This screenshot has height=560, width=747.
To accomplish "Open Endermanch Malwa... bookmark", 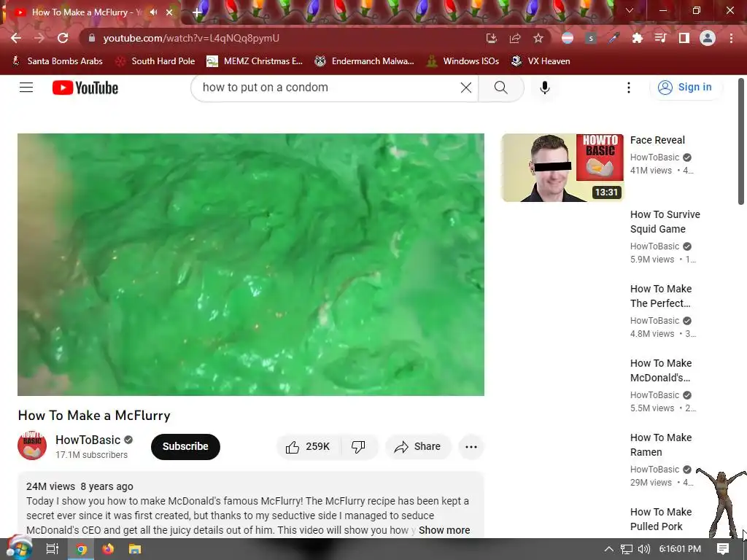I will (364, 61).
